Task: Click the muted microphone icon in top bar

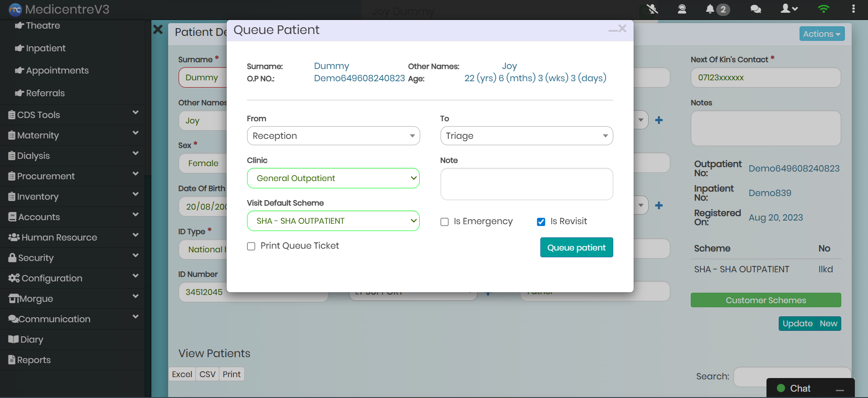Action: 652,9
